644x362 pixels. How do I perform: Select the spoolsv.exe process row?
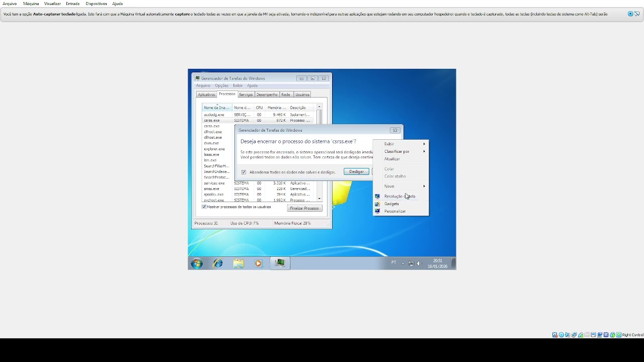point(258,194)
